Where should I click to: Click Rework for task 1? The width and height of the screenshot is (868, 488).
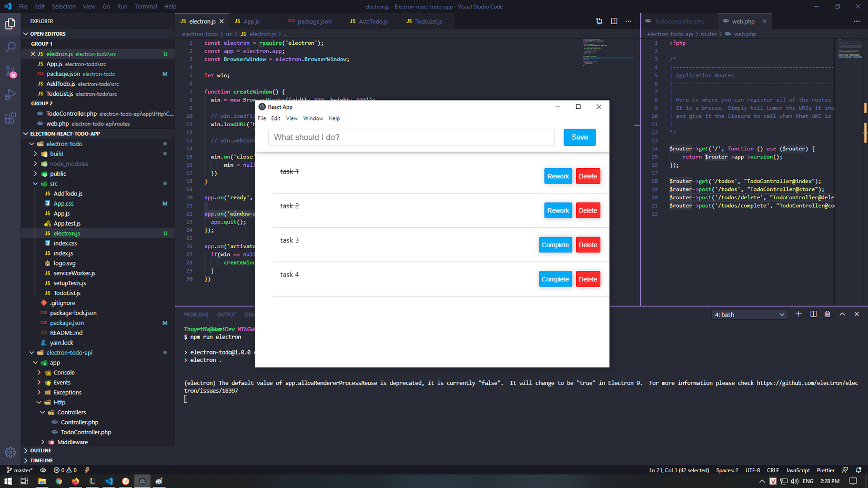558,176
